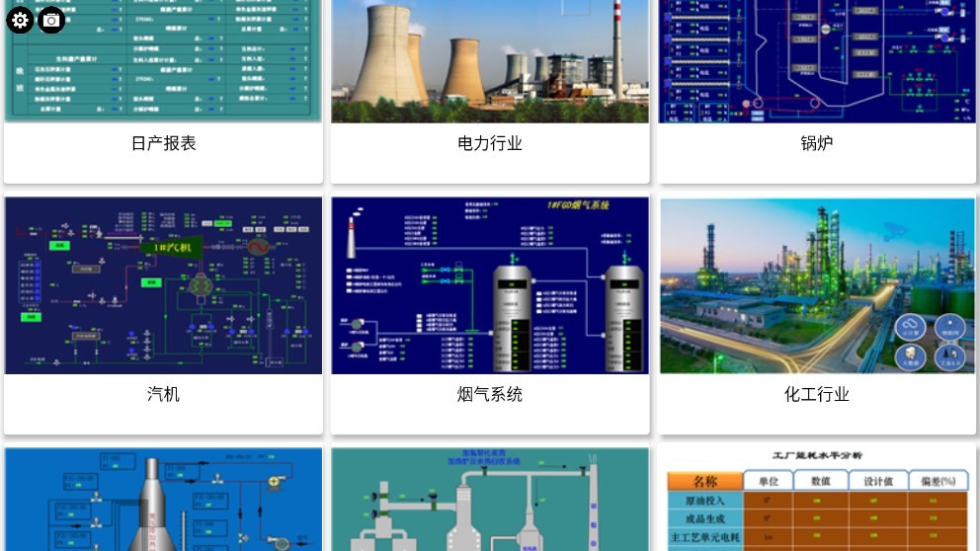The image size is (980, 551).
Task: Click the 电力行业 label
Action: click(x=490, y=143)
